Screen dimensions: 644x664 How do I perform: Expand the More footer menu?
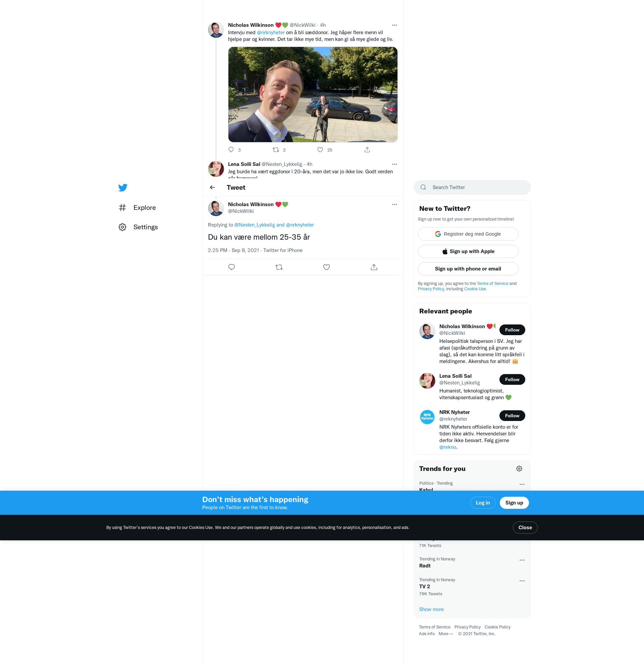tap(446, 634)
